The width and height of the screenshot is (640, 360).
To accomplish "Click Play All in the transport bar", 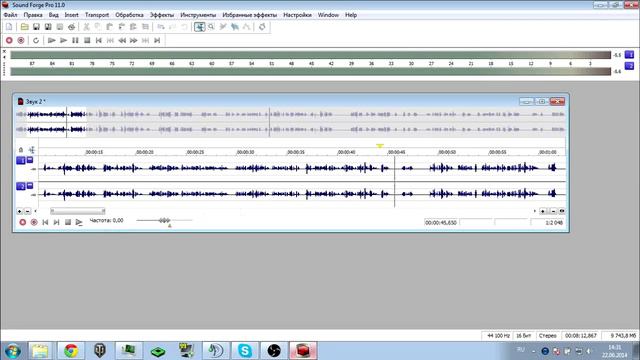I will pyautogui.click(x=51, y=40).
